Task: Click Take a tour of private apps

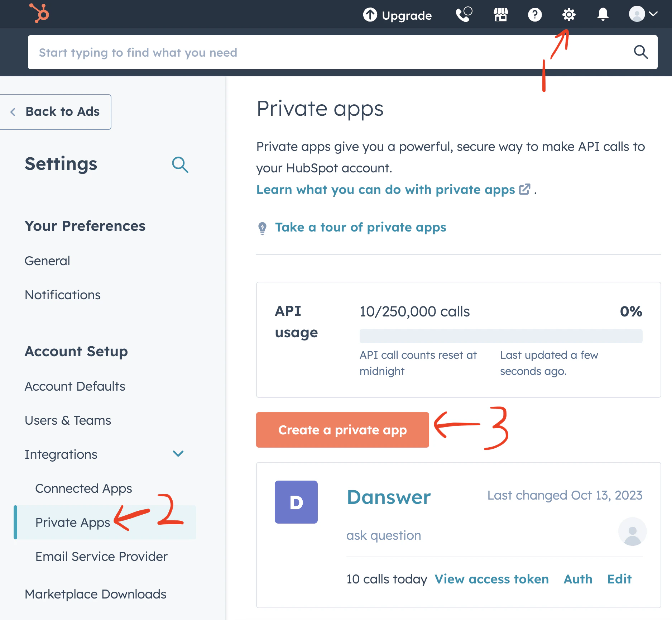Action: [360, 227]
